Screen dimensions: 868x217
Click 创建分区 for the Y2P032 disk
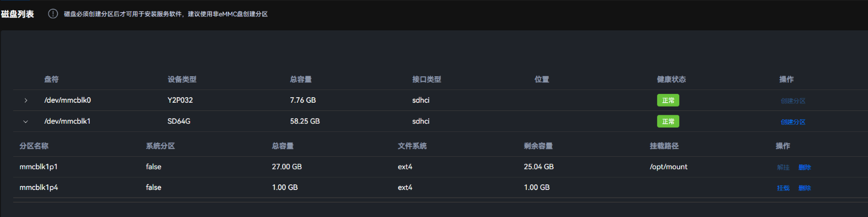pos(793,100)
